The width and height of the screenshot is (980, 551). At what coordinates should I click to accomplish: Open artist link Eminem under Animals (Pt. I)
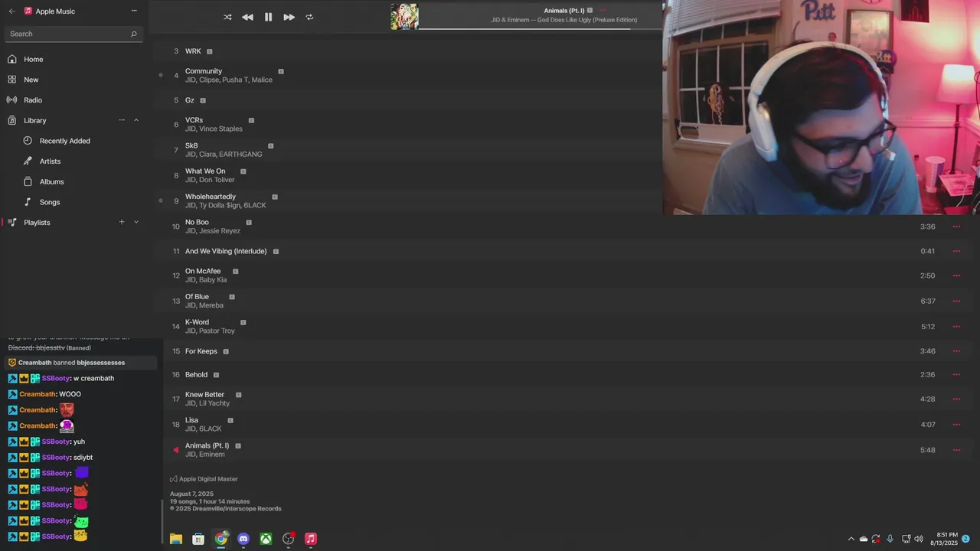point(212,455)
